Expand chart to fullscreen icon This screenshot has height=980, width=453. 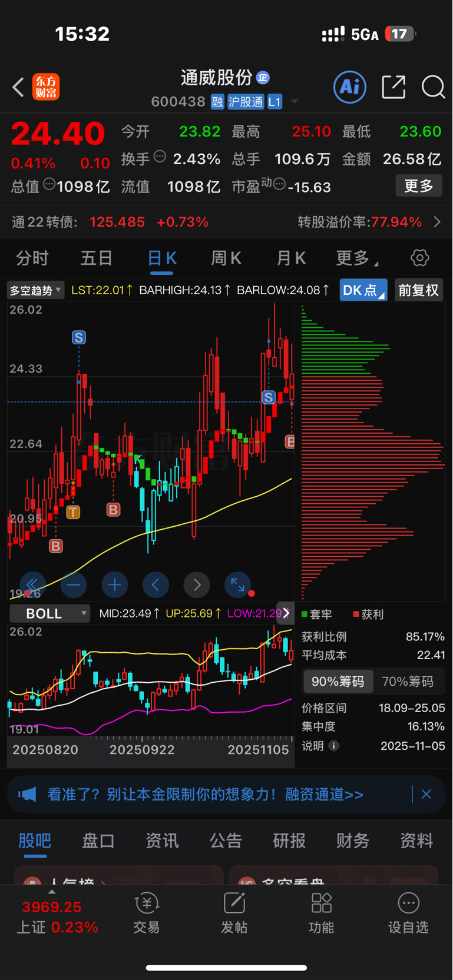pyautogui.click(x=237, y=584)
